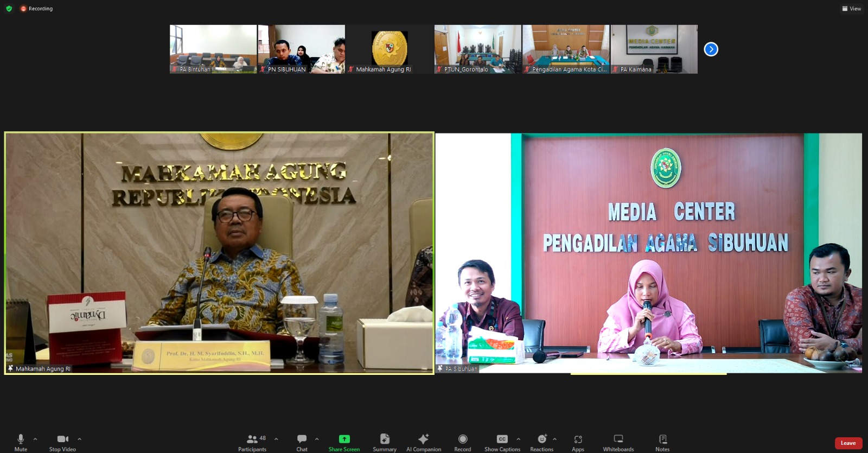Open Reactions menu
Image resolution: width=868 pixels, height=453 pixels.
pyautogui.click(x=541, y=442)
